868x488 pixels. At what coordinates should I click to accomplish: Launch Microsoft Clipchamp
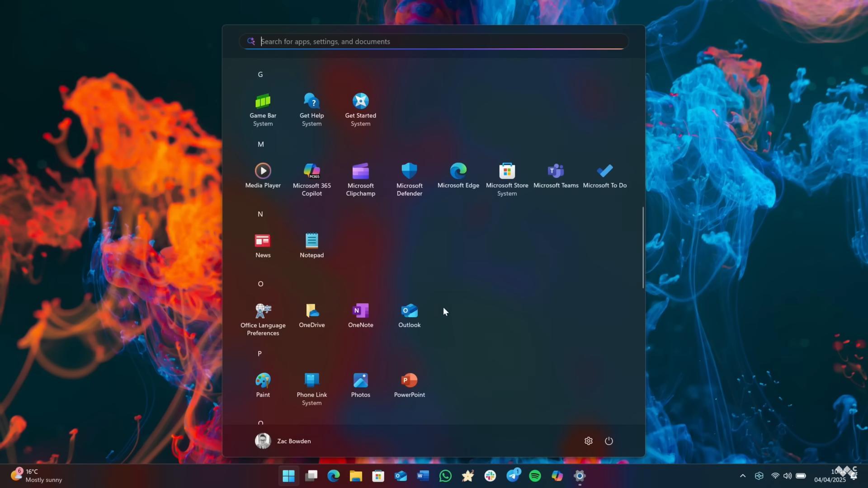pos(360,180)
